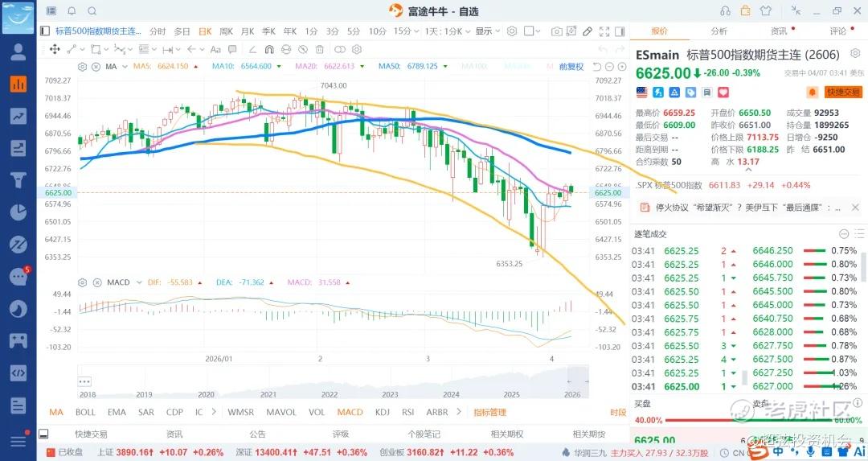Image resolution: width=868 pixels, height=461 pixels.
Task: Close the news headline banner
Action: tap(854, 208)
